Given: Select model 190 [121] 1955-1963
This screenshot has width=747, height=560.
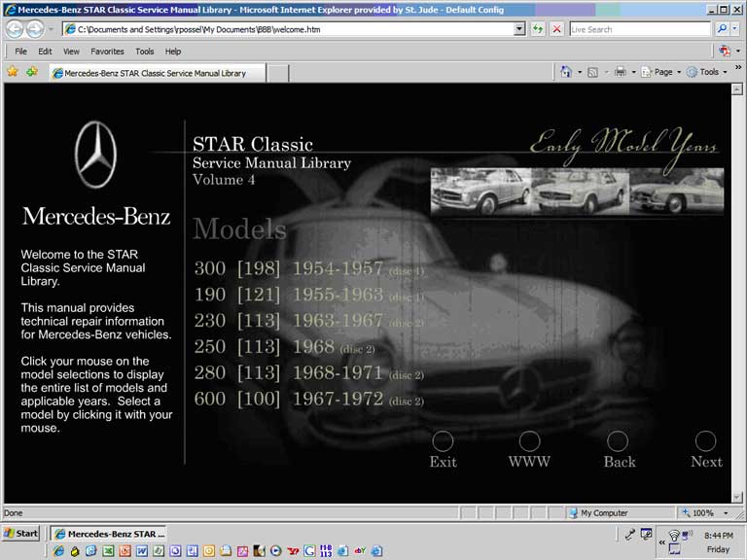Looking at the screenshot, I should [x=308, y=295].
